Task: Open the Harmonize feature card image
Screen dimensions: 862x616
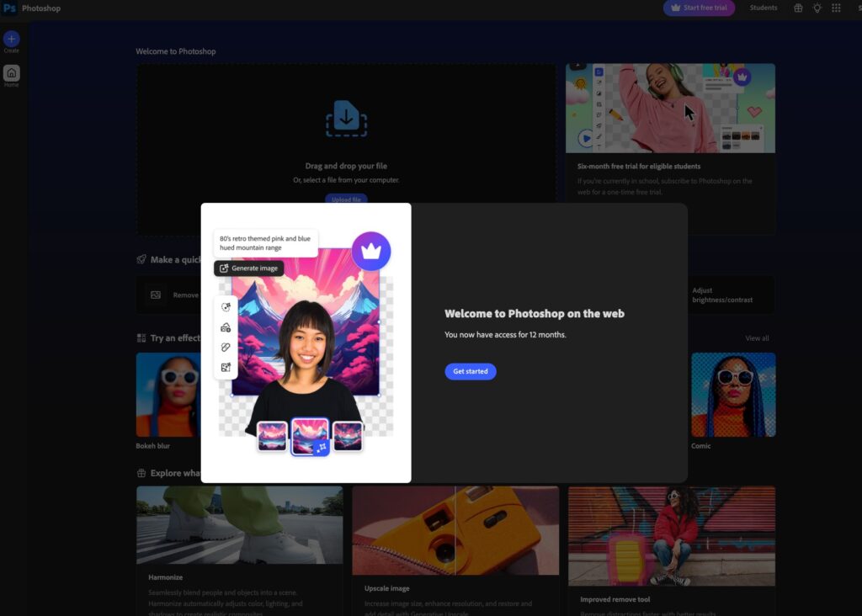Action: coord(239,524)
